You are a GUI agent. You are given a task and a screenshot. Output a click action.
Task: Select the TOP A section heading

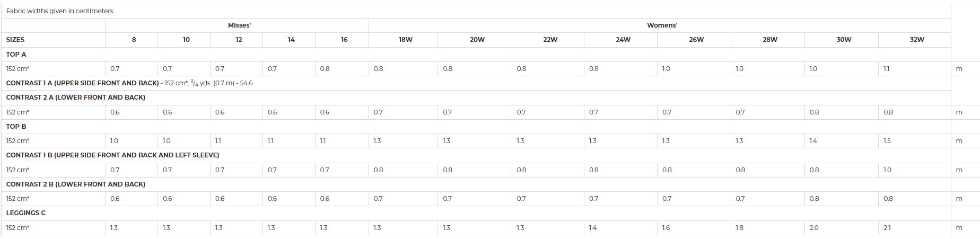coord(16,55)
